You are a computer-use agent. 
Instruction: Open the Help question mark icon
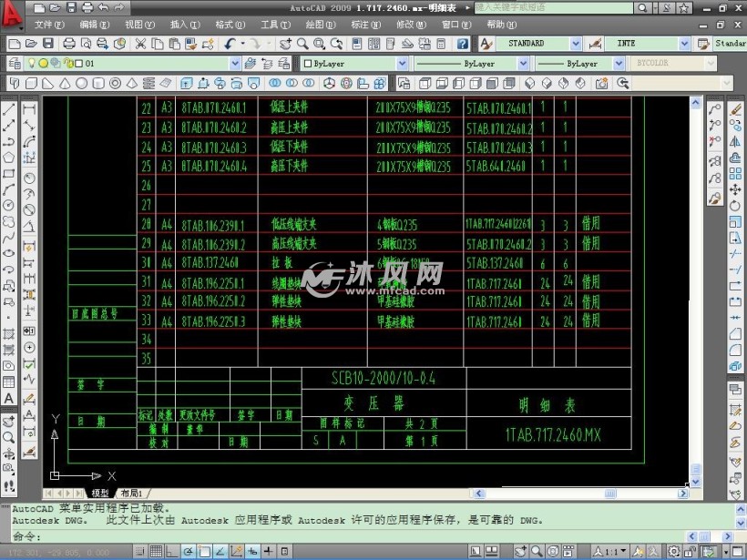point(463,44)
